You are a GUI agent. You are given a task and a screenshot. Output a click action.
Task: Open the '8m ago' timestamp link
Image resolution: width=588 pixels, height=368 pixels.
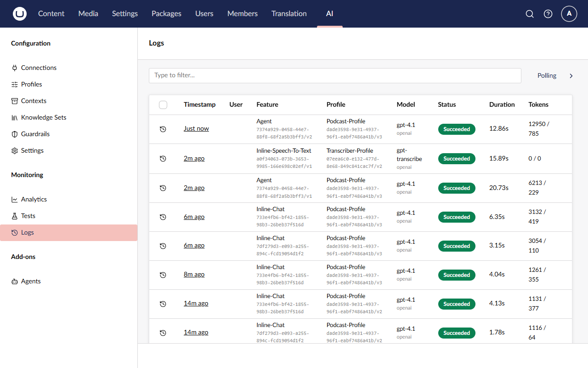pos(194,275)
